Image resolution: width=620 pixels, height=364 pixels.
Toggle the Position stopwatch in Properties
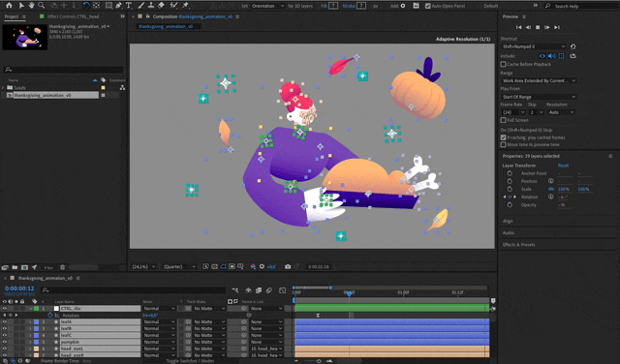(510, 181)
